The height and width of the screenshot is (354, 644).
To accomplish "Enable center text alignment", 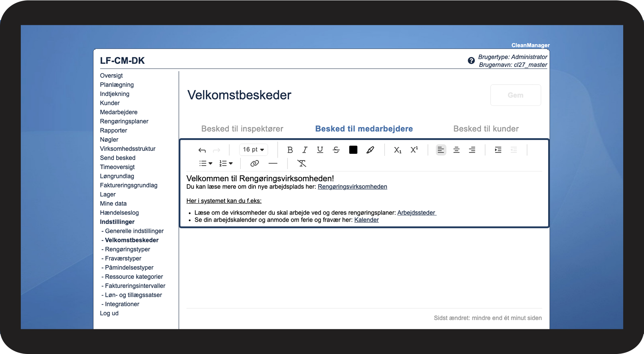I will [x=456, y=149].
